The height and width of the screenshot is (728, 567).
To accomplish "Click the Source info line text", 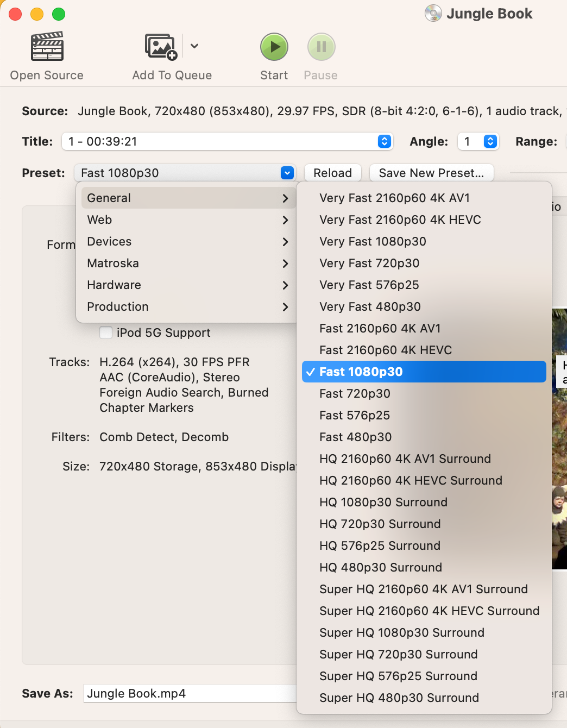I will point(320,111).
